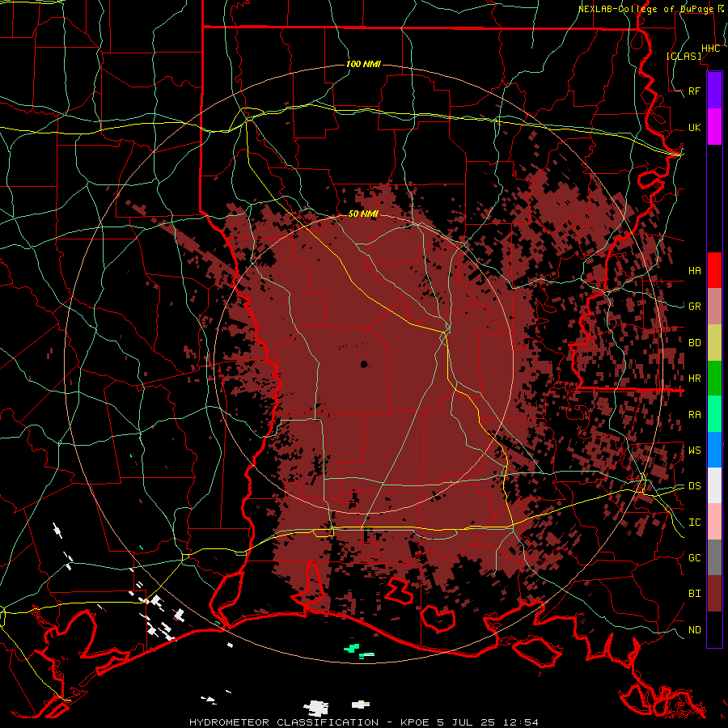Viewport: 728px width, 728px height.
Task: Click the "[CLAS]" legend heading text
Action: [684, 56]
